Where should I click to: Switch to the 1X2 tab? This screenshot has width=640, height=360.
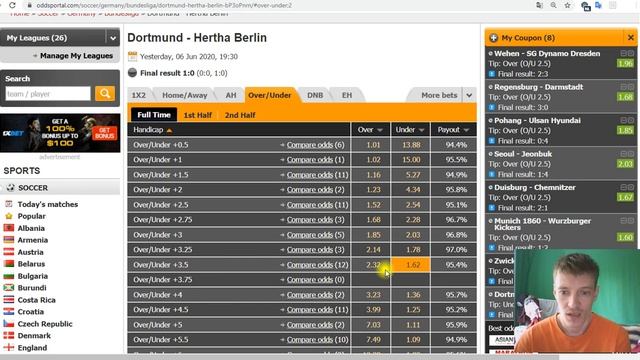[139, 95]
